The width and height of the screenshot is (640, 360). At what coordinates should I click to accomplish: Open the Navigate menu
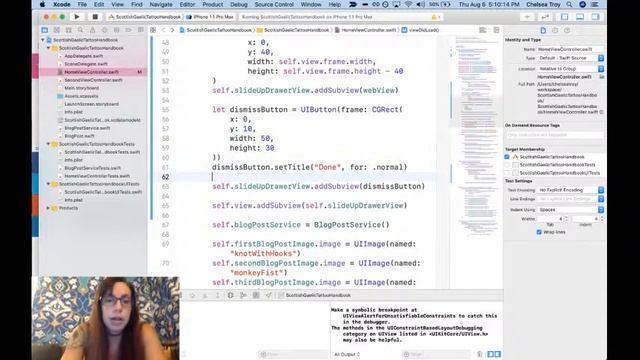(161, 4)
